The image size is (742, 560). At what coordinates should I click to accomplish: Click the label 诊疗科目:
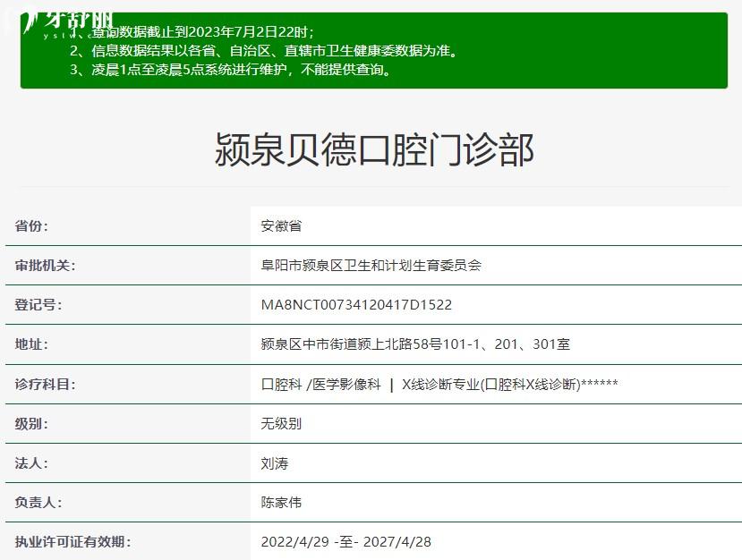click(x=45, y=384)
